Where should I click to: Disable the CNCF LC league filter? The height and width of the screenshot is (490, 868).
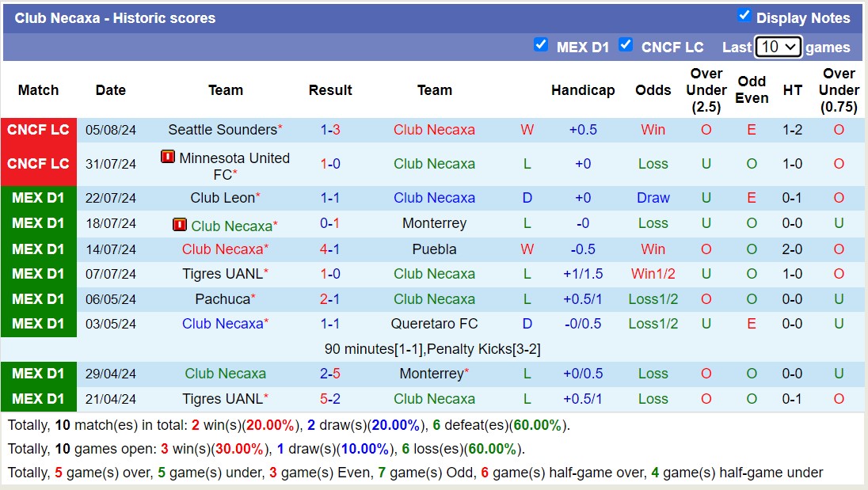coord(626,46)
